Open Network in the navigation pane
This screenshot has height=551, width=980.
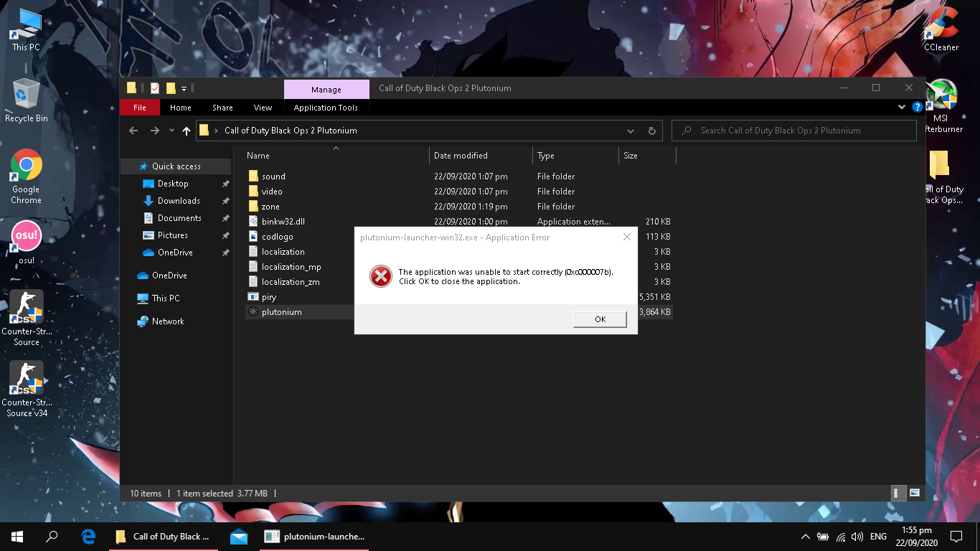(x=168, y=321)
